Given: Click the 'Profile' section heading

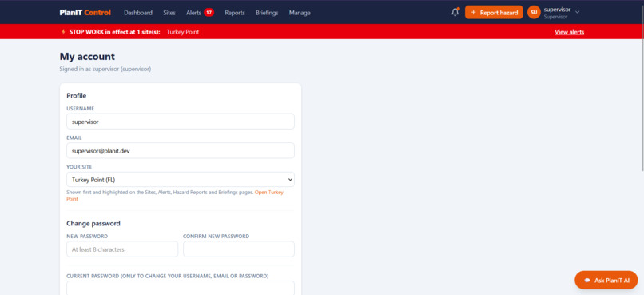Looking at the screenshot, I should click(x=77, y=95).
